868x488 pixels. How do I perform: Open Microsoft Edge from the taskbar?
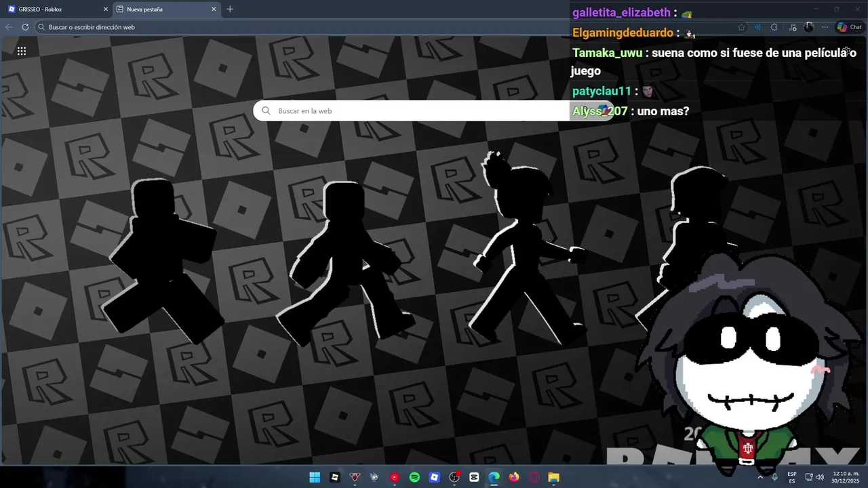pyautogui.click(x=494, y=477)
